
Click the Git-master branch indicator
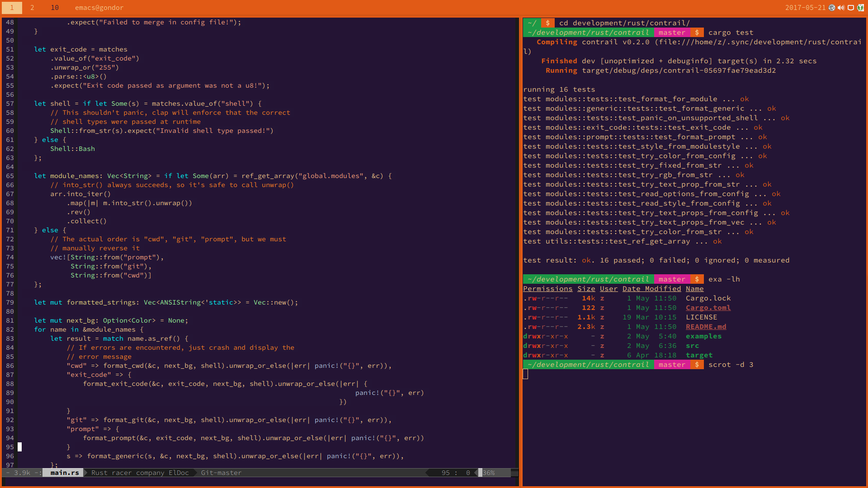point(221,473)
